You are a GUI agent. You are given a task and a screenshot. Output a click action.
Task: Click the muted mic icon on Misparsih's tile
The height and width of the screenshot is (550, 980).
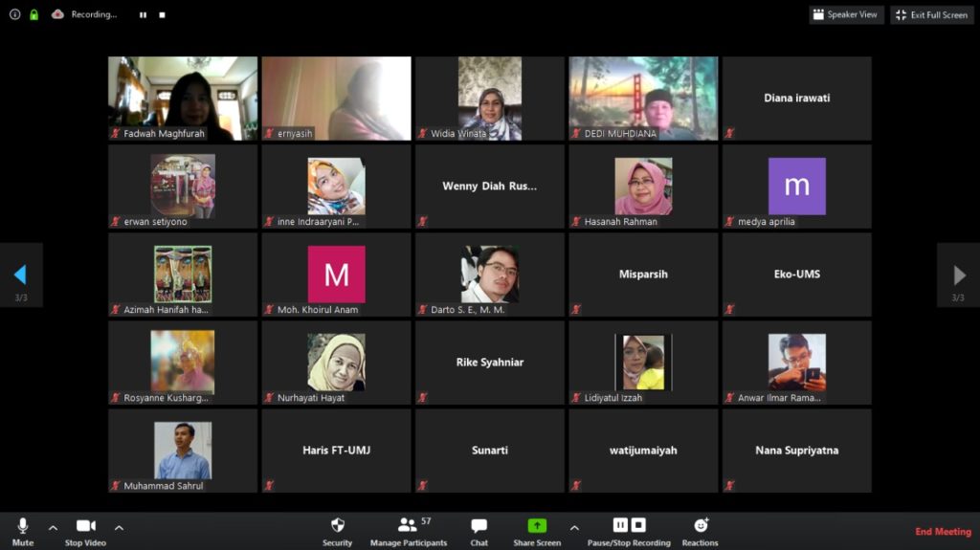[x=575, y=309]
